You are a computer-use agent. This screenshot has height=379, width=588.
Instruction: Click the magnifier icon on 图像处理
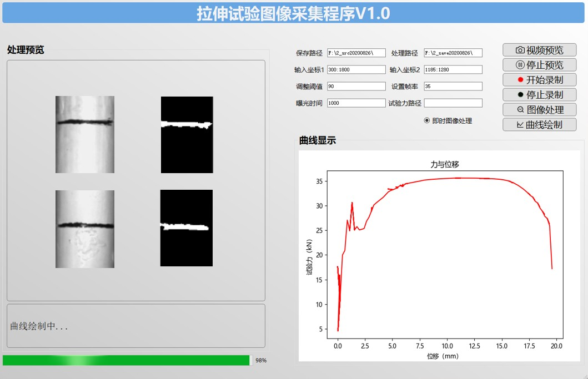(x=520, y=110)
